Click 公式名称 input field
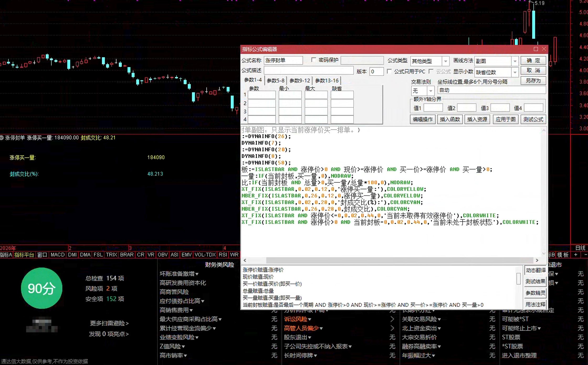This screenshot has height=365, width=588. (x=283, y=60)
